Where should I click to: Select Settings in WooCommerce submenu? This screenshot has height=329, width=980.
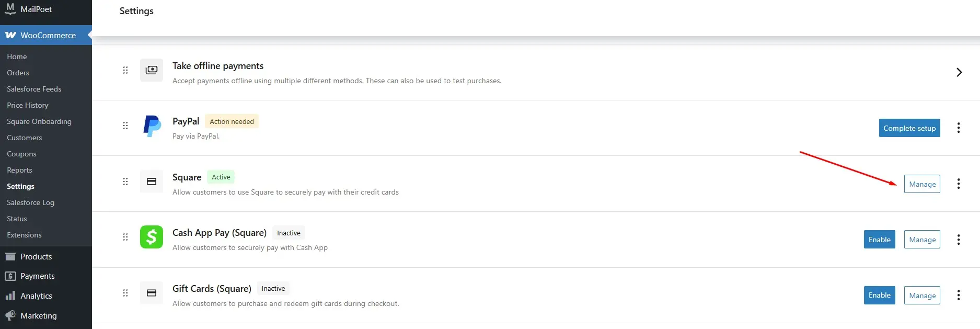(20, 186)
